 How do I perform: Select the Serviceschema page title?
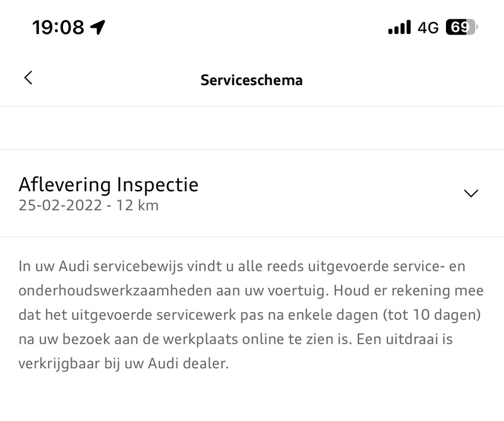tap(251, 80)
